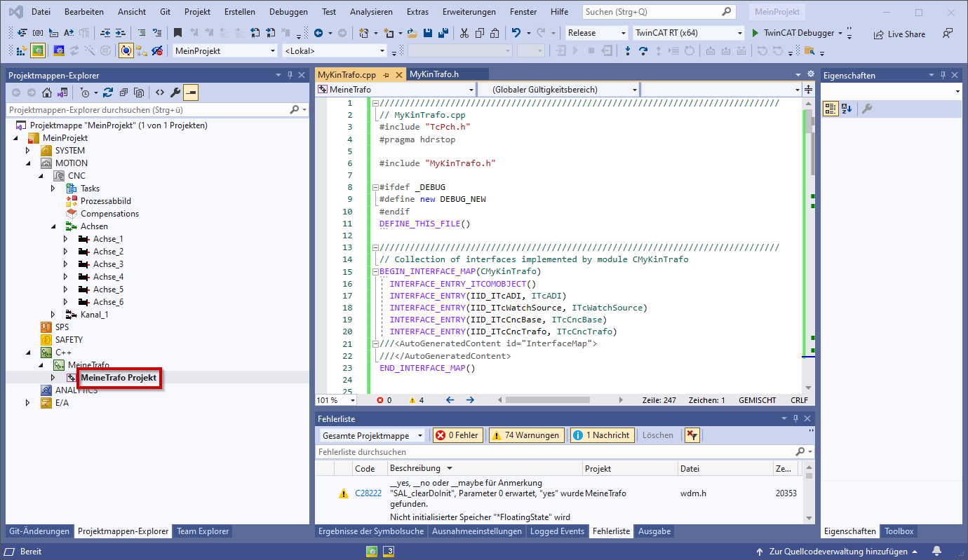
Task: Open the Erstellen menu
Action: (x=240, y=12)
